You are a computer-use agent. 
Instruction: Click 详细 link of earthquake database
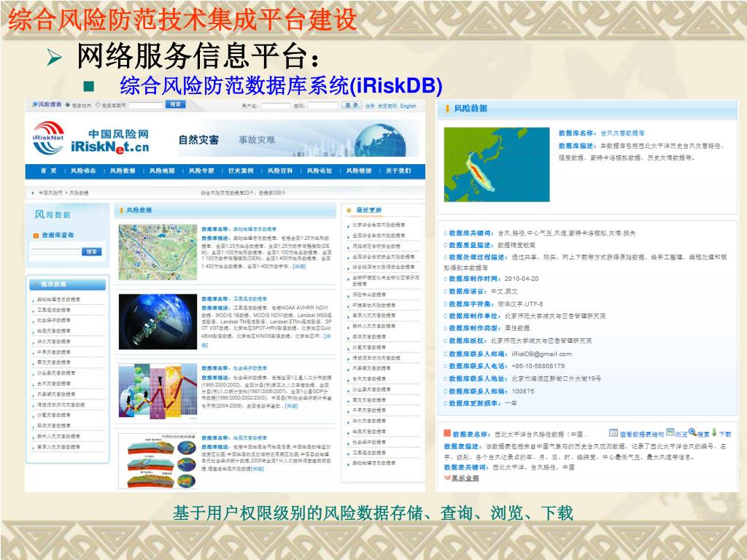(x=258, y=469)
